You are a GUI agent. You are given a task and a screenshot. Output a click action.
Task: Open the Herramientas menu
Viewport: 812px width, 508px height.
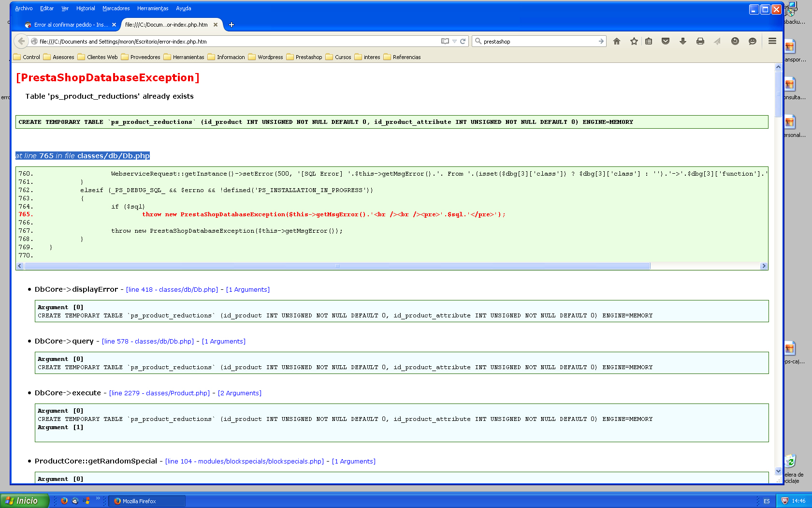(x=153, y=8)
